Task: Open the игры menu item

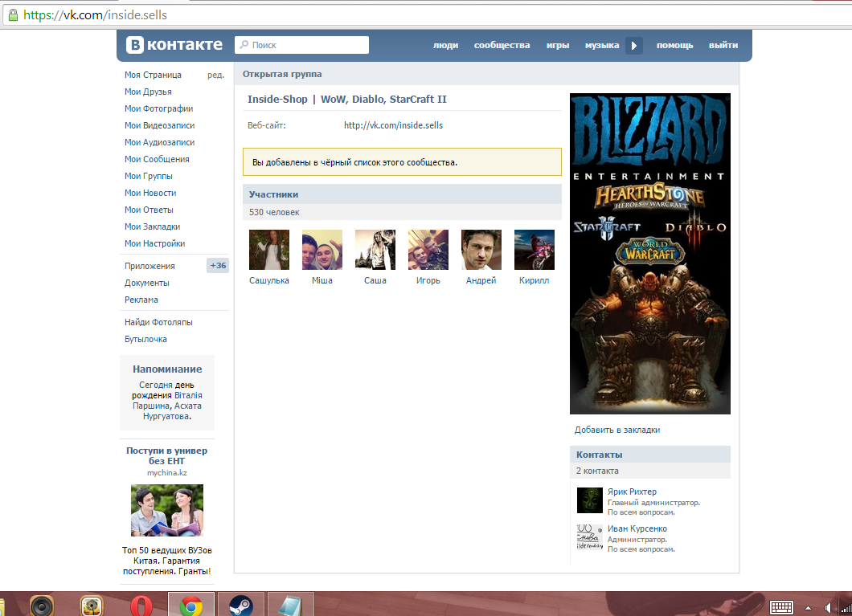Action: [558, 45]
